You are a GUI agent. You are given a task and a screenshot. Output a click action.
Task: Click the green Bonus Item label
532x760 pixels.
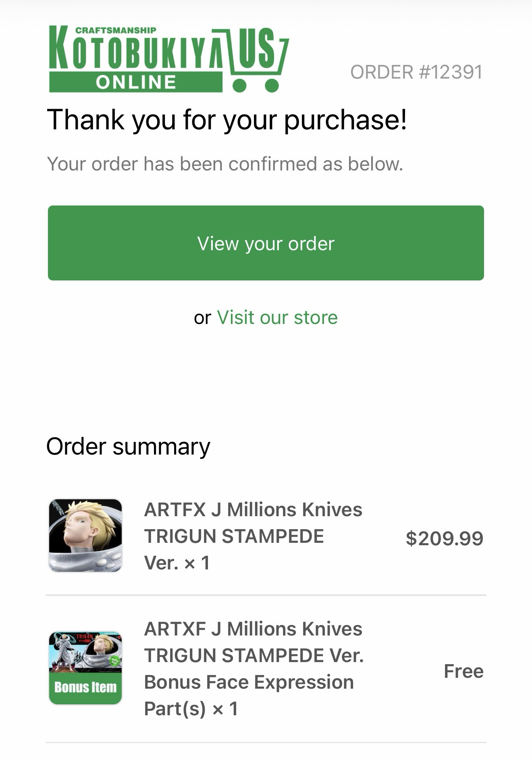85,687
